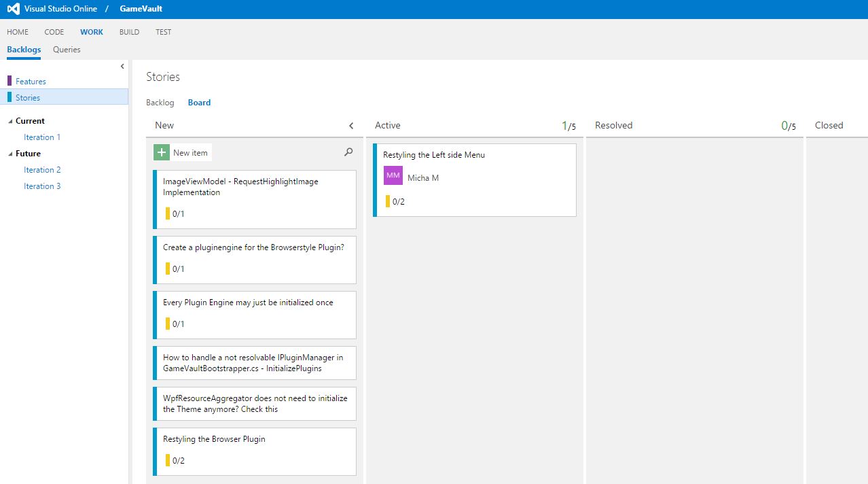Viewport: 868px width, 484px height.
Task: Collapse the New column with chevron
Action: point(351,126)
